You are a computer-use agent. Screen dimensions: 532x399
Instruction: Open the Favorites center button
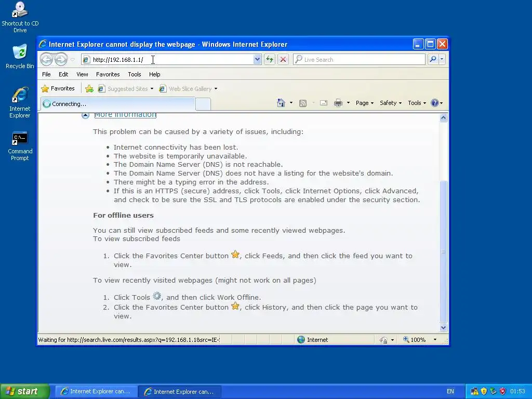point(58,88)
